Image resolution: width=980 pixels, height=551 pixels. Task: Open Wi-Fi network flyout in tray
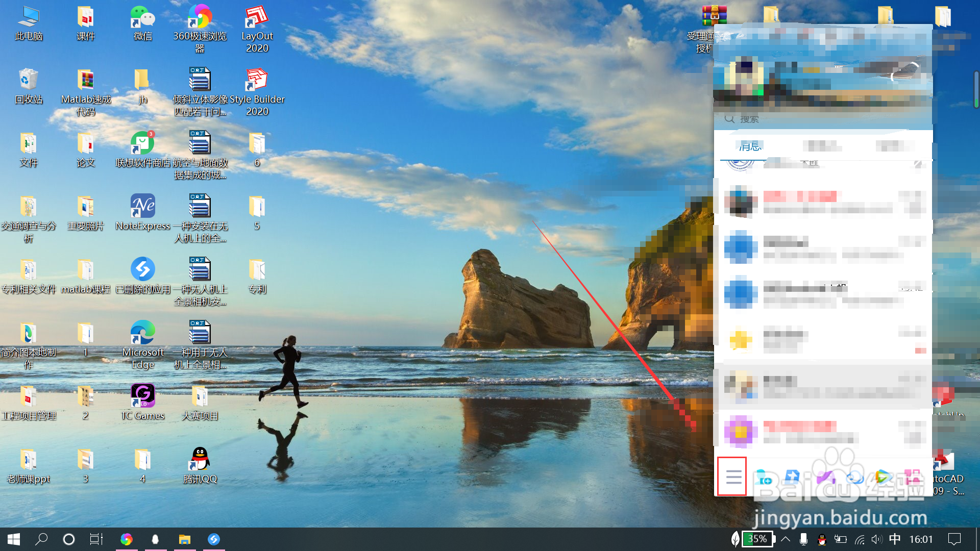[x=860, y=539]
